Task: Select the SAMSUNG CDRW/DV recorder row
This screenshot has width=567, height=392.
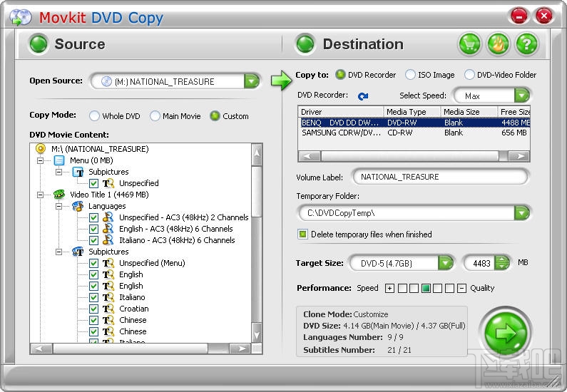Action: pos(414,133)
